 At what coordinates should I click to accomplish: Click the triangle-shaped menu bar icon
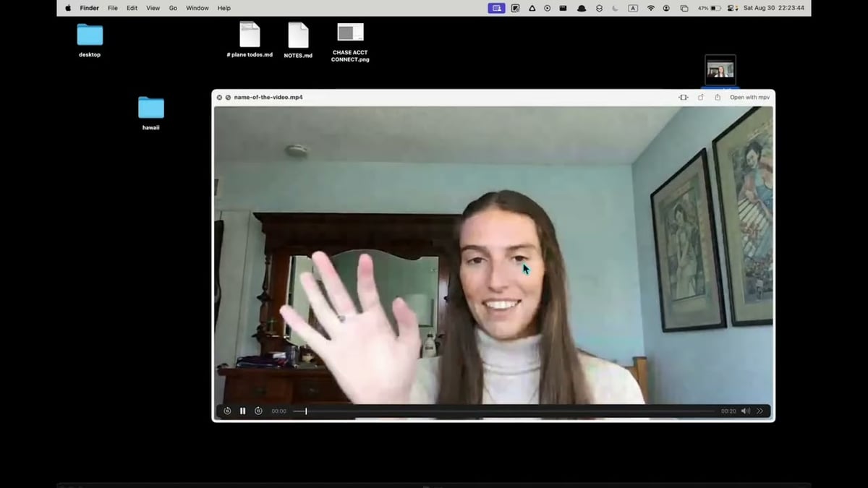pos(532,8)
